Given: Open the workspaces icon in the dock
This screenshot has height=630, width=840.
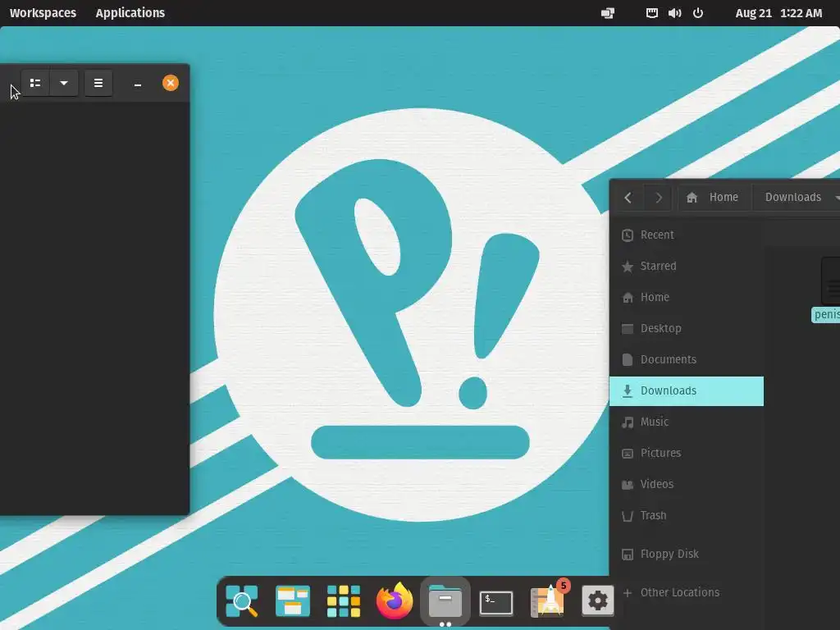Looking at the screenshot, I should tap(293, 601).
